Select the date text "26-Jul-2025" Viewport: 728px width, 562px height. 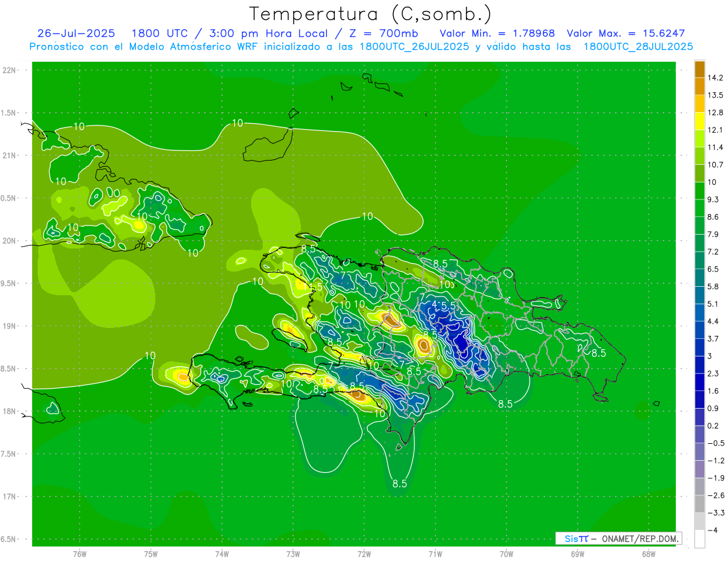pyautogui.click(x=76, y=33)
